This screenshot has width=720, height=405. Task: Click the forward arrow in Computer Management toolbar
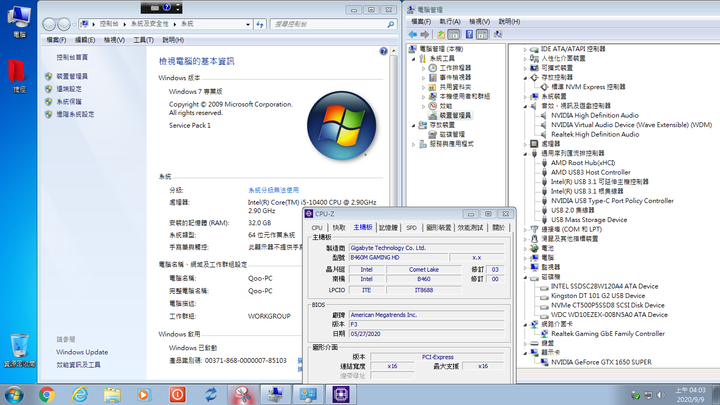(x=424, y=34)
